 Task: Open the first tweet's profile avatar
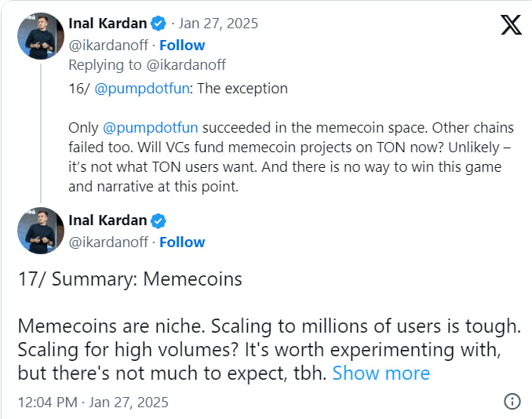[40, 35]
